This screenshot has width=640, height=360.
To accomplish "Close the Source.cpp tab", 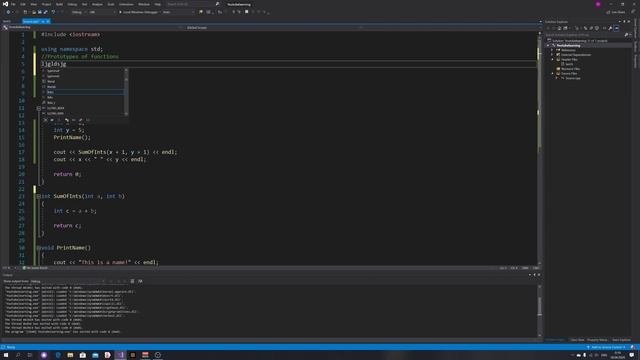I will pyautogui.click(x=48, y=21).
